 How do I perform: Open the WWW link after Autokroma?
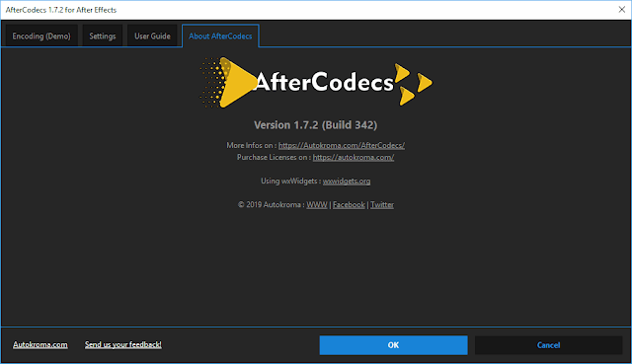(317, 204)
